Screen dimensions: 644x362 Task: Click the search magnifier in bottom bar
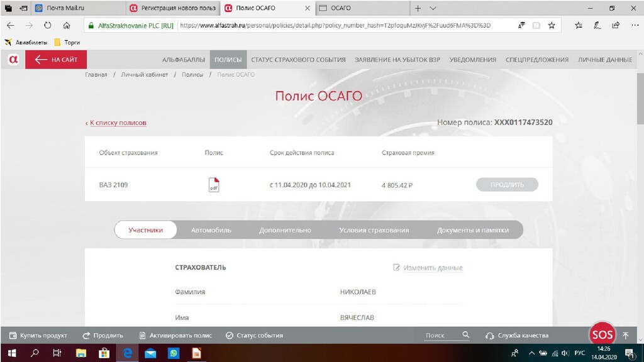pyautogui.click(x=466, y=335)
